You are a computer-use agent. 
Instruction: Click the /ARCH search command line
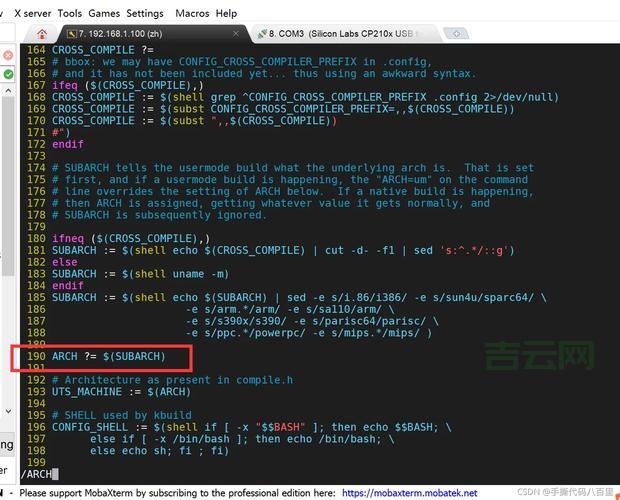tap(38, 474)
